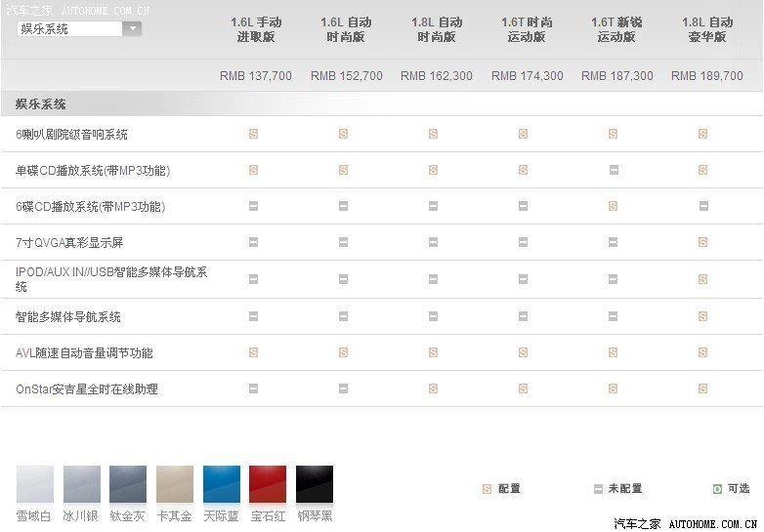Image resolution: width=764 pixels, height=532 pixels.
Task: Click dash icon for 单碟CD in 1.6T 新锐运动版
Action: coord(614,170)
